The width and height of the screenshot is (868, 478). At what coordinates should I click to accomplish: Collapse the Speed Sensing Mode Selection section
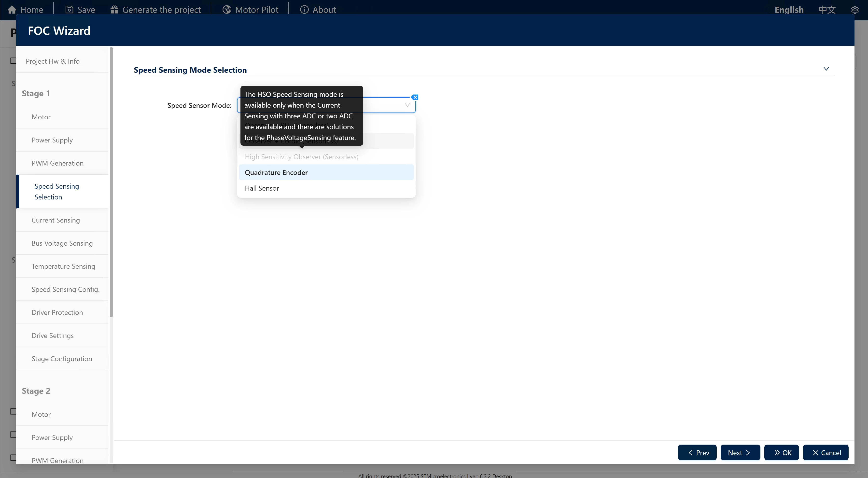pyautogui.click(x=826, y=69)
